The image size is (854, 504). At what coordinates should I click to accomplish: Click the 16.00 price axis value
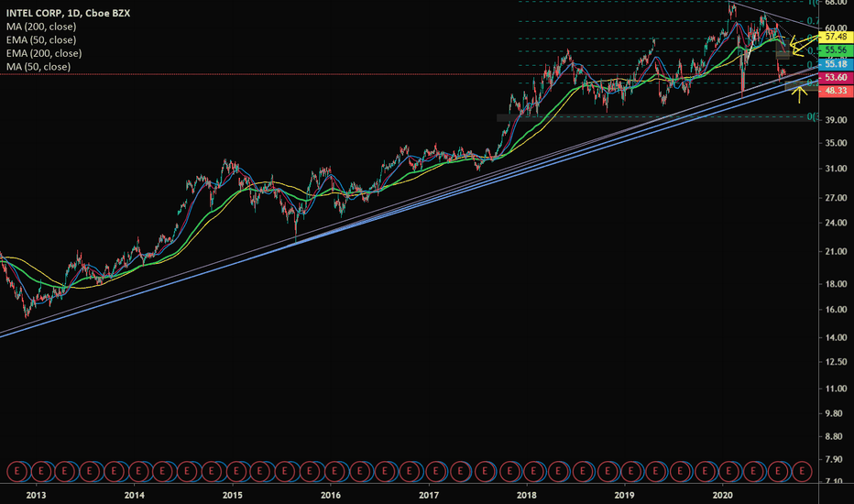(836, 310)
